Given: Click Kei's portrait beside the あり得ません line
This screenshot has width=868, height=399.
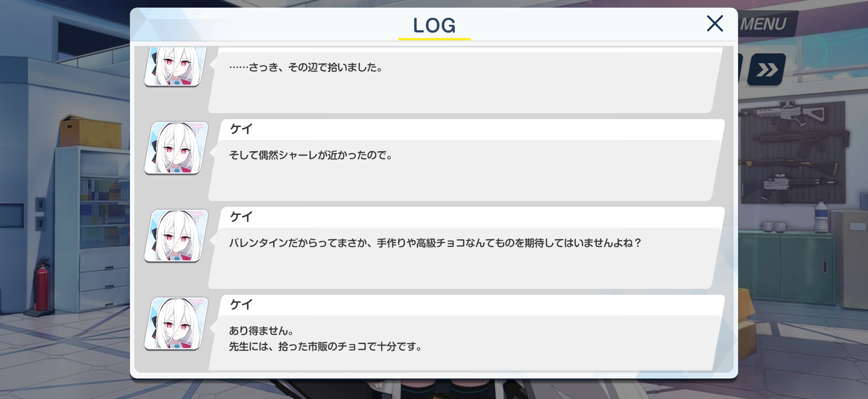Looking at the screenshot, I should pyautogui.click(x=176, y=324).
